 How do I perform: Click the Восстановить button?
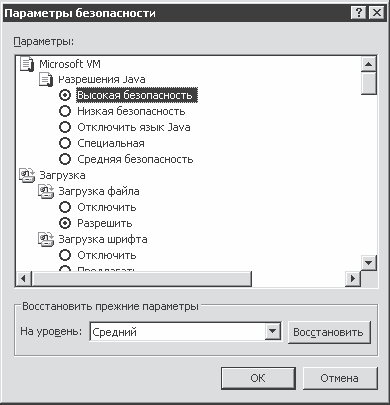(329, 332)
